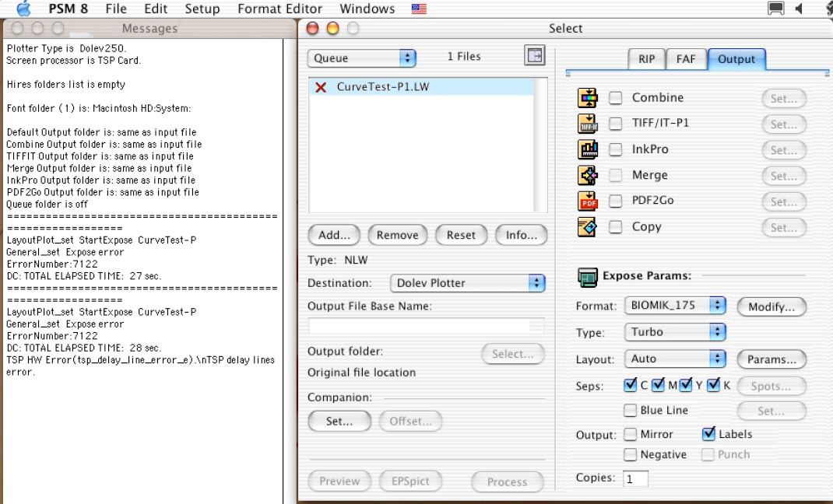Click the US flag input menu icon

pyautogui.click(x=419, y=9)
